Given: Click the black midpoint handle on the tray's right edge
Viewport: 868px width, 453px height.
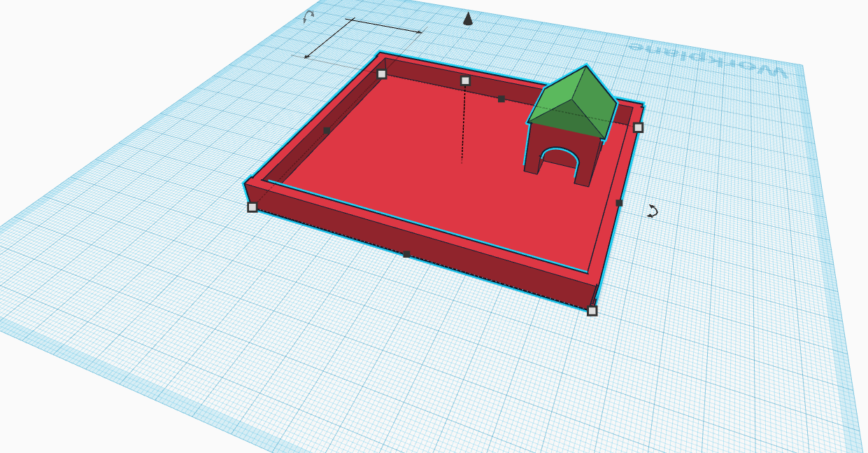Looking at the screenshot, I should pos(619,203).
